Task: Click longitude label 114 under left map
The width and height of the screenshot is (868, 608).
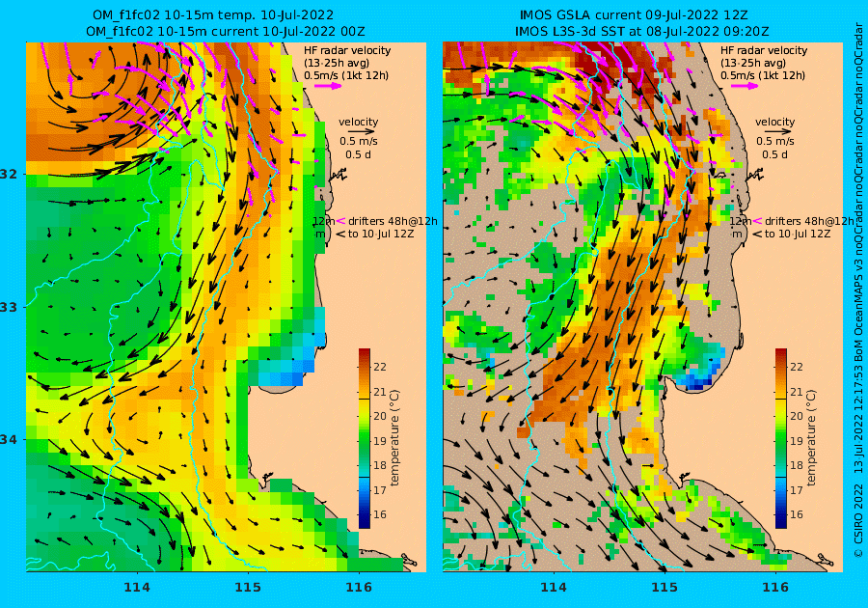Action: click(137, 588)
